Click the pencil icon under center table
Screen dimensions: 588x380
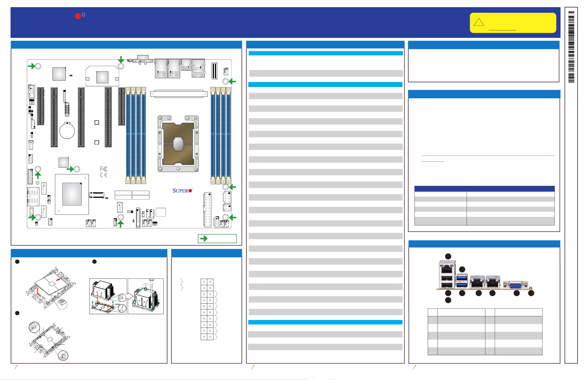coord(252,367)
